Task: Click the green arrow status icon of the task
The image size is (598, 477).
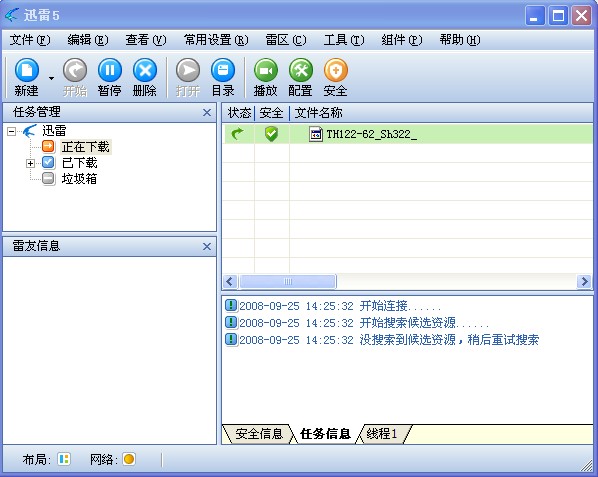Action: tap(237, 134)
